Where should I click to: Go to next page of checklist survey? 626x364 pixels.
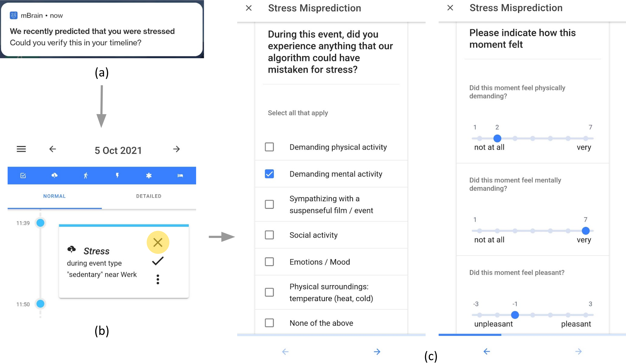[x=377, y=352]
